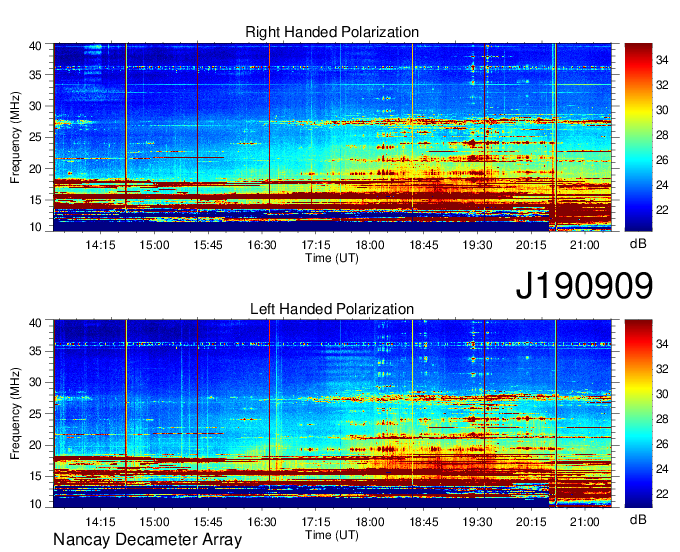Image resolution: width=680 pixels, height=552 pixels.
Task: Click the 'Left Handed Polarization' plot title
Action: (332, 309)
